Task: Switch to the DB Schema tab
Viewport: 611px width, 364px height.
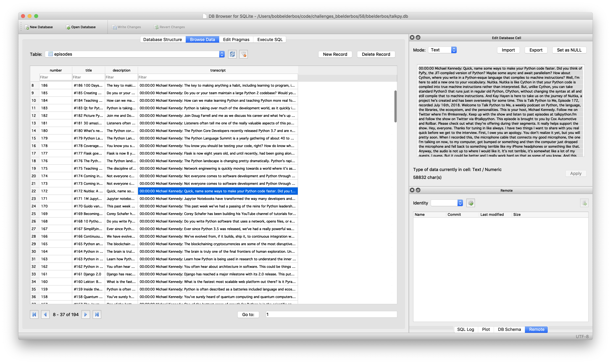Action: [x=509, y=329]
